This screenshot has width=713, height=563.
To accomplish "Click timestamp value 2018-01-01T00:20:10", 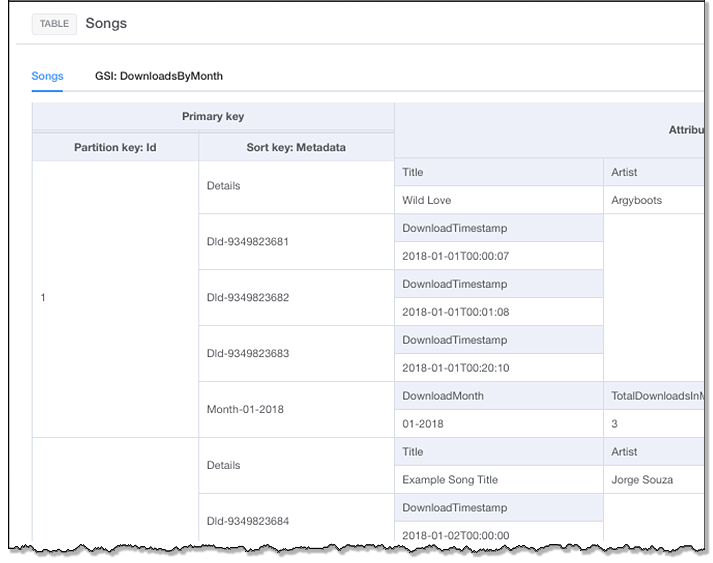I will pos(455,368).
